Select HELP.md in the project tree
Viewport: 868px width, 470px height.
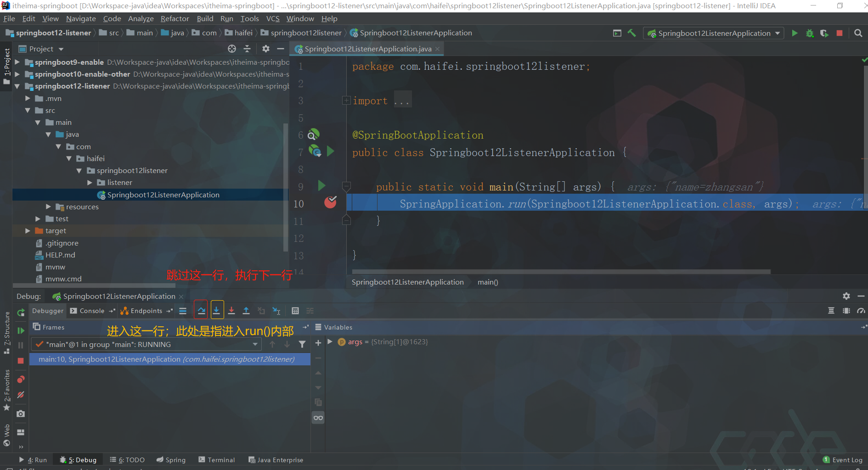(60, 255)
